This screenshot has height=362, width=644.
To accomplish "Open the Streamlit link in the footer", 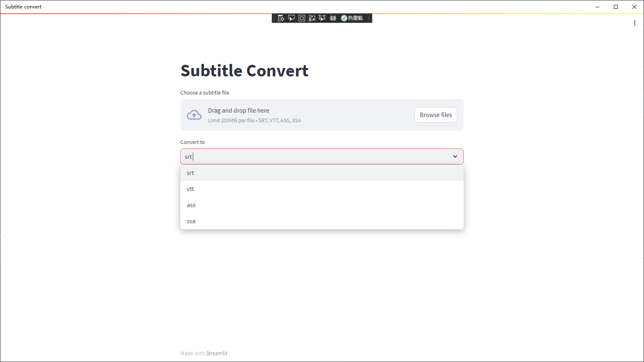I will pyautogui.click(x=217, y=353).
